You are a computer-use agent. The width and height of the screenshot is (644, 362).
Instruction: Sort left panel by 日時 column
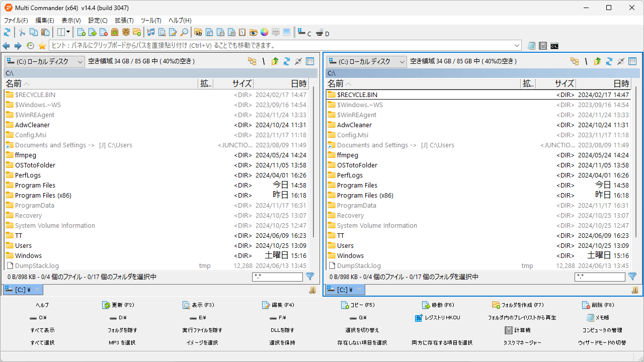click(x=281, y=84)
